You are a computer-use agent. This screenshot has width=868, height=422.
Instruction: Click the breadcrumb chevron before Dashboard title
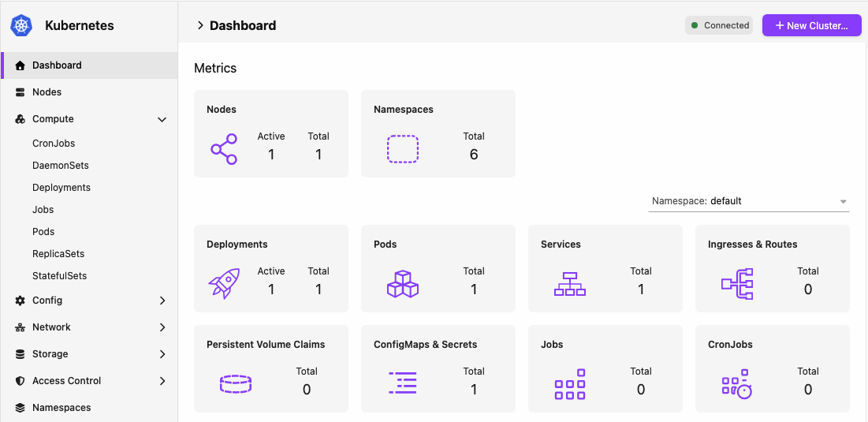[x=200, y=25]
